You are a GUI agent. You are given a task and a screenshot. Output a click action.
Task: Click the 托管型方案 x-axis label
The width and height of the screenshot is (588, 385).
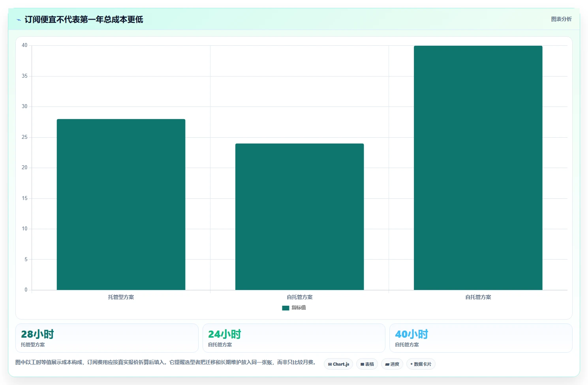coord(121,297)
